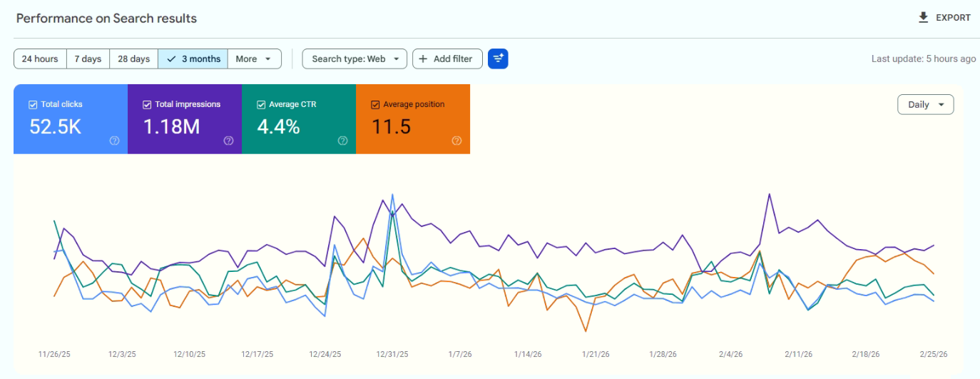Image resolution: width=980 pixels, height=379 pixels.
Task: Open help icon on Total clicks card
Action: coord(114,141)
